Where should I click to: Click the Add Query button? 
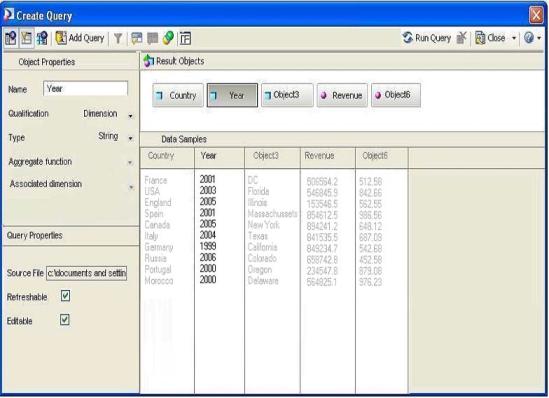(x=80, y=38)
